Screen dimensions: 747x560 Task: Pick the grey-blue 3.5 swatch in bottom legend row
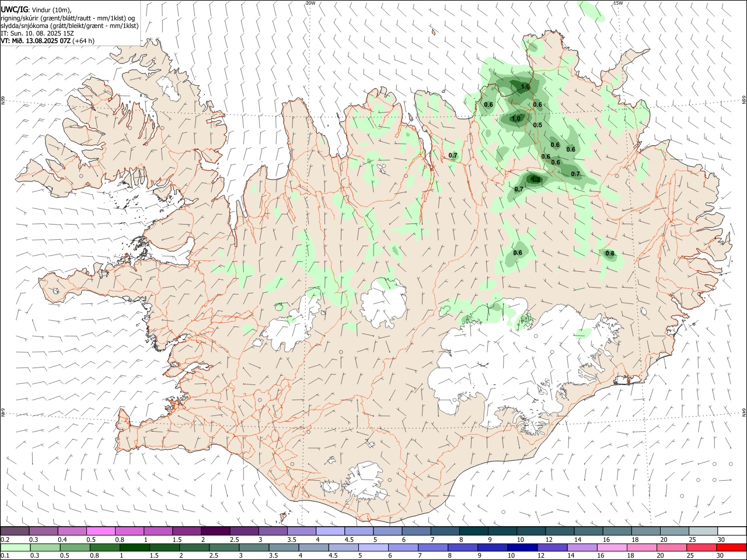(283, 547)
